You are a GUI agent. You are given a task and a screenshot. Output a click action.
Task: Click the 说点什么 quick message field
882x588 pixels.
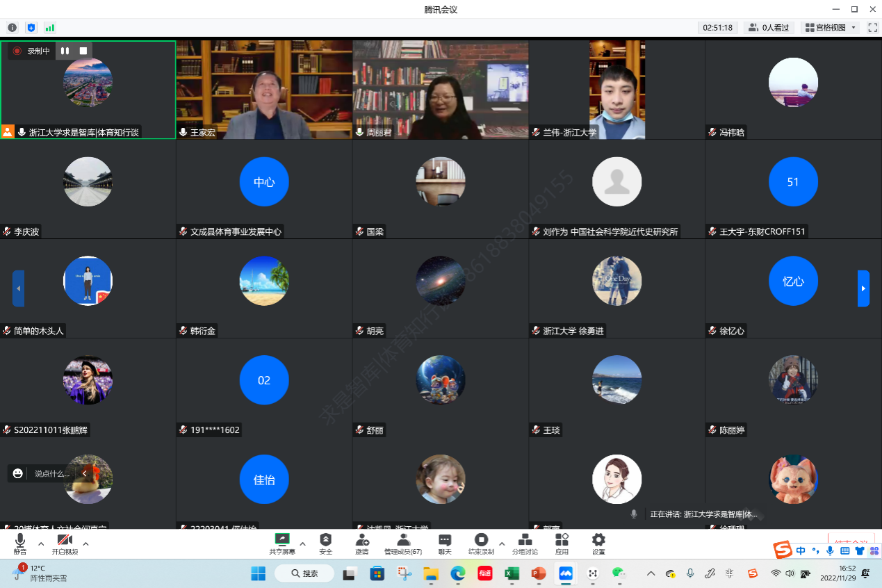52,473
